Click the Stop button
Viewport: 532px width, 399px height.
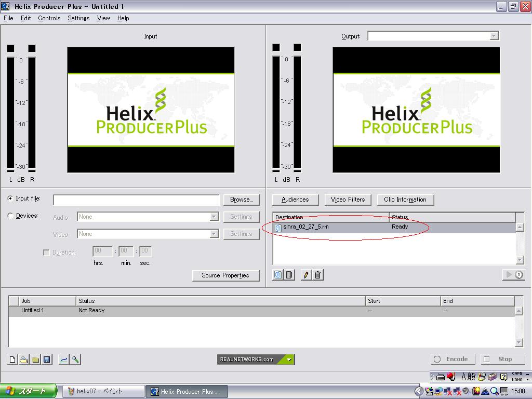pos(502,359)
